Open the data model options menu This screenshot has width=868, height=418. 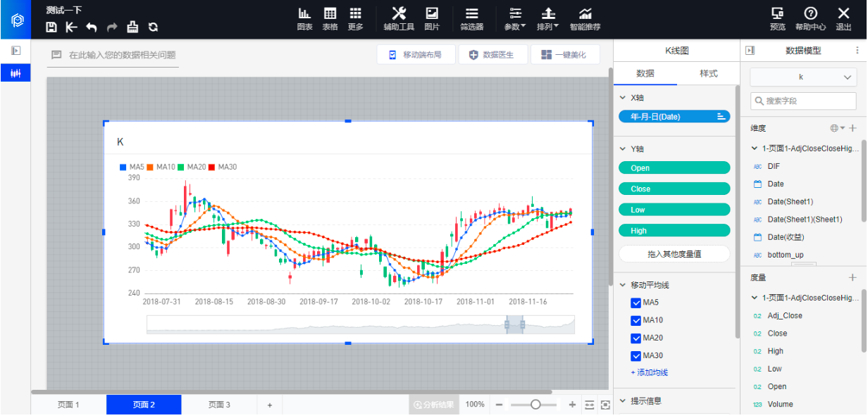point(857,51)
